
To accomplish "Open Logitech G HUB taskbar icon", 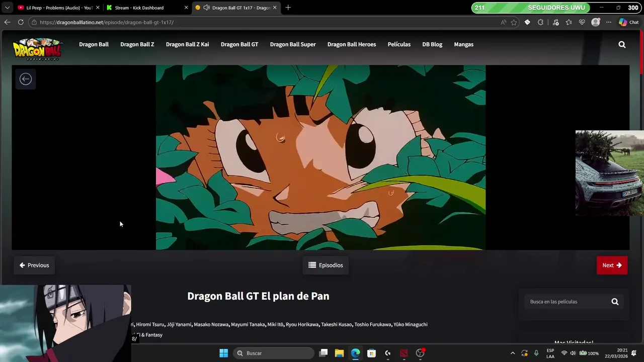I will point(387,353).
